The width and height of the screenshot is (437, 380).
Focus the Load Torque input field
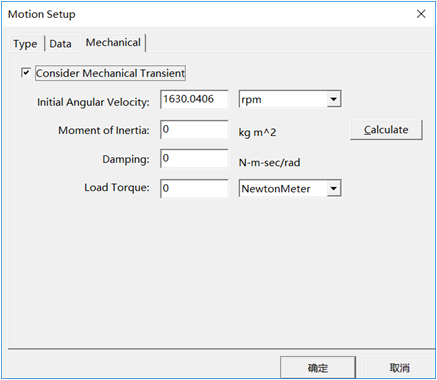tap(194, 188)
